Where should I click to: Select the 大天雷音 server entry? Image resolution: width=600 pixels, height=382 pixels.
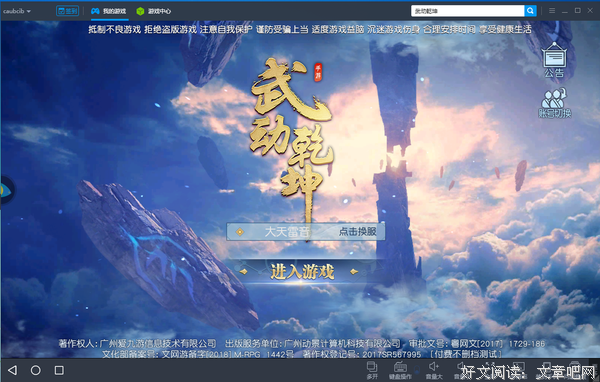pos(287,232)
